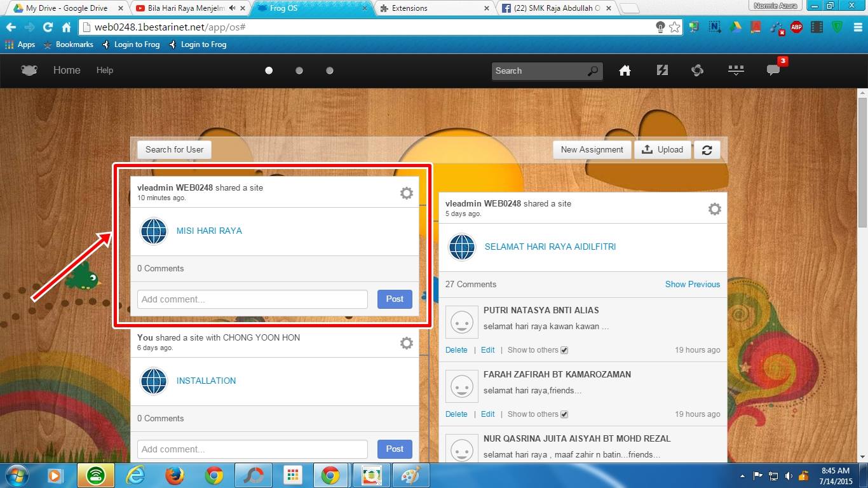Click the blue N extension icon
Screen dimensions: 868x488
[715, 27]
